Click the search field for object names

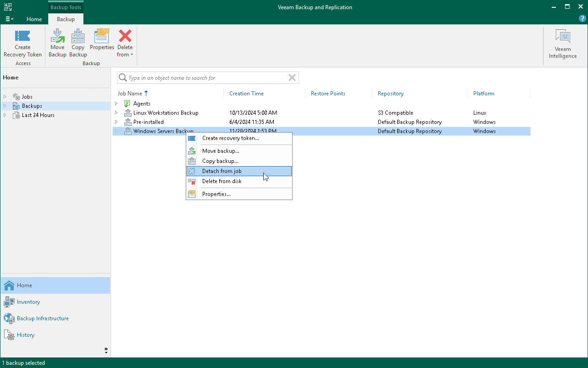[x=207, y=78]
